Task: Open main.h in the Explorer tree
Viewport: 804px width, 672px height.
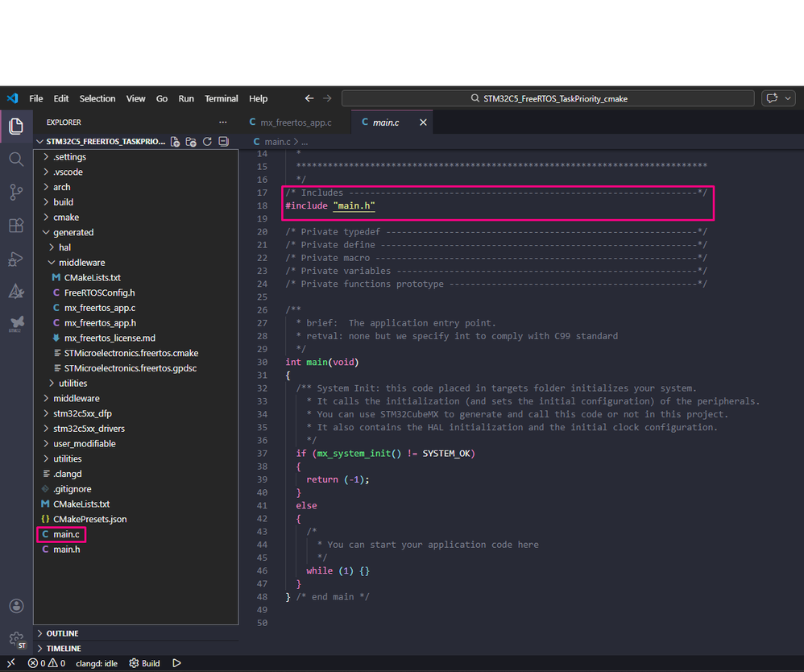Action: tap(136, 550)
